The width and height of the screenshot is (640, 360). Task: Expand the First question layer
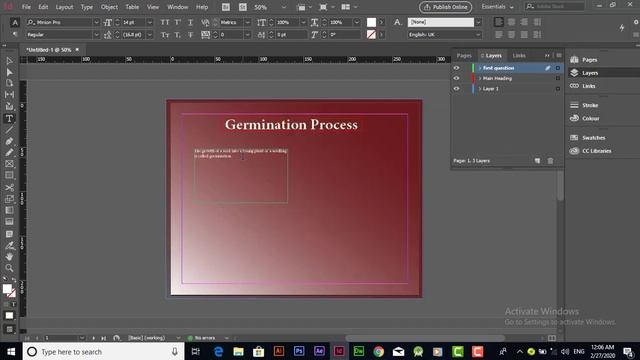480,68
